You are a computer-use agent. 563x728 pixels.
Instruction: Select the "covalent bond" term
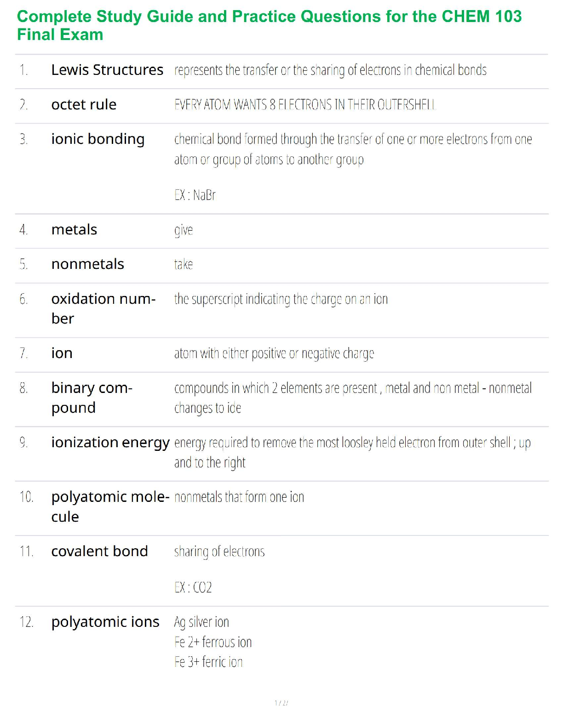click(x=99, y=552)
